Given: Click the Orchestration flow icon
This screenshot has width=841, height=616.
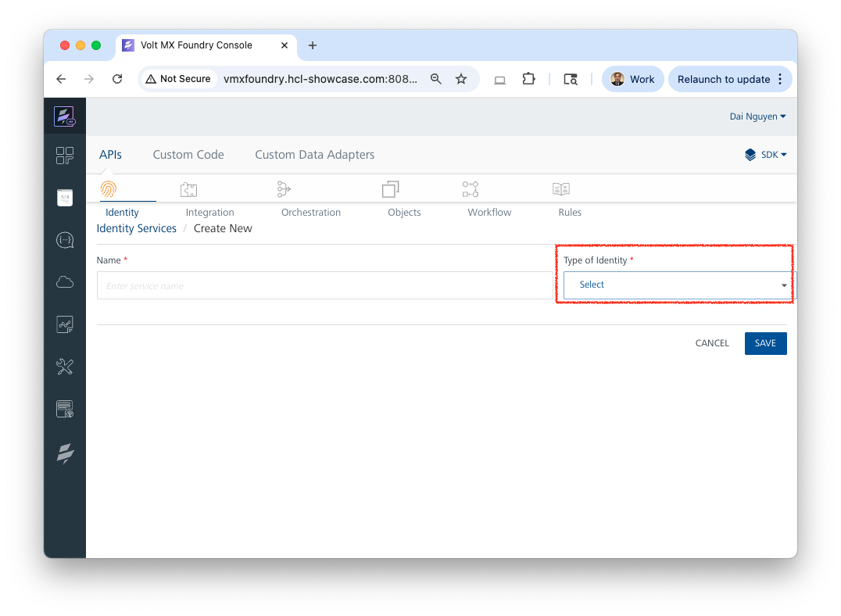Looking at the screenshot, I should tap(284, 189).
